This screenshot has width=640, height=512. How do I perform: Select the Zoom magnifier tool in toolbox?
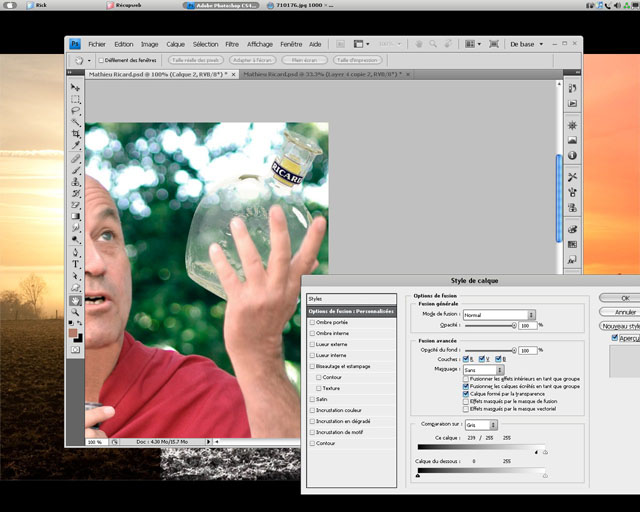[75, 311]
